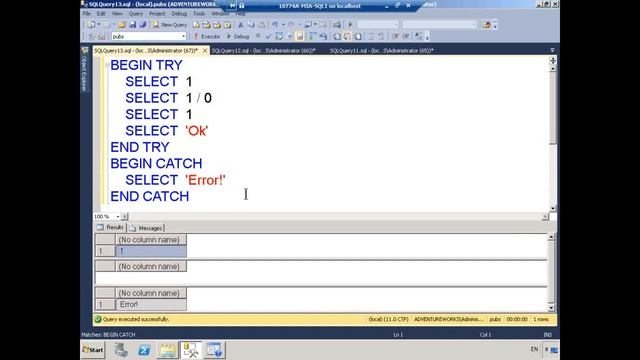640x360 pixels.
Task: Click the Start button on taskbar
Action: click(x=93, y=350)
